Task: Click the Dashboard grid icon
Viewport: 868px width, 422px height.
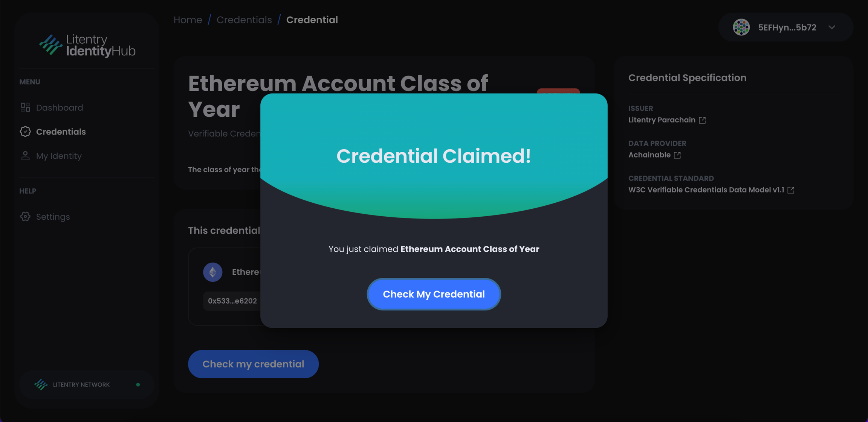Action: click(25, 107)
